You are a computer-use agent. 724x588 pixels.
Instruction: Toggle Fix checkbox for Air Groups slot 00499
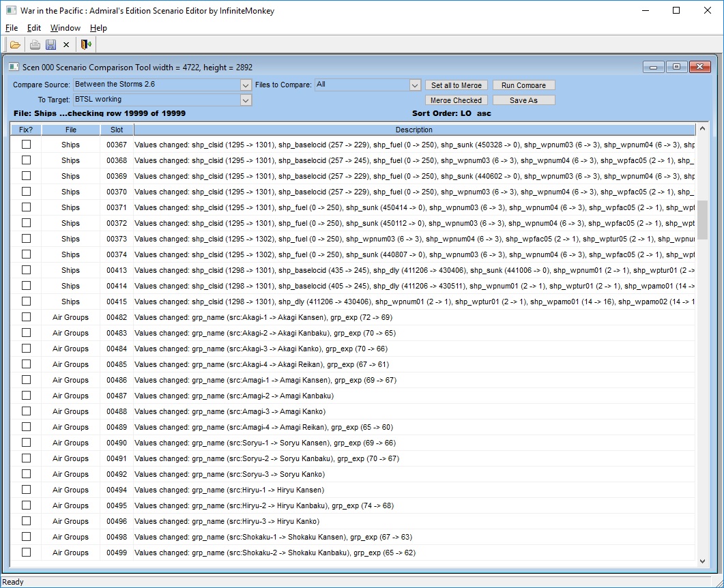point(27,553)
